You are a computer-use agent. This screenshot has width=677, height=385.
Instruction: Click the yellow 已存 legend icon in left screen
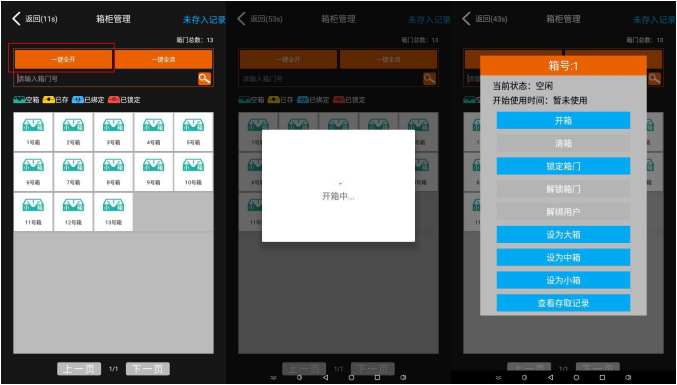point(48,100)
